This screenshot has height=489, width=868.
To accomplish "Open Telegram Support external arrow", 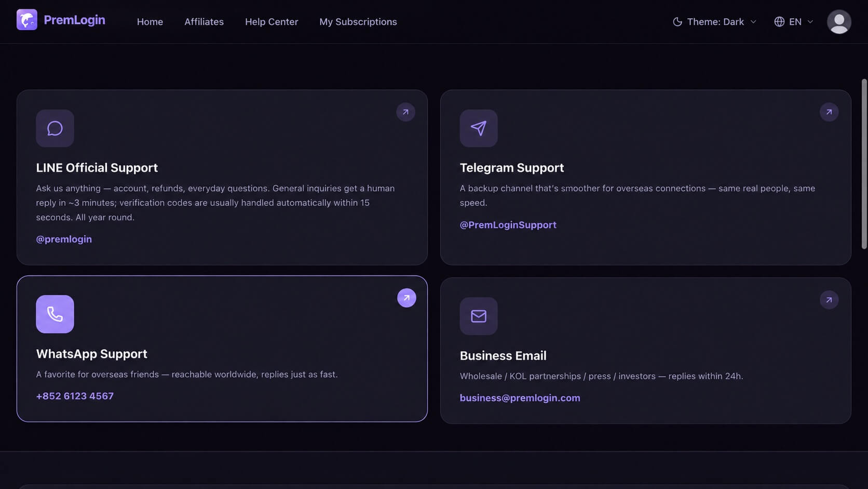I will click(829, 112).
